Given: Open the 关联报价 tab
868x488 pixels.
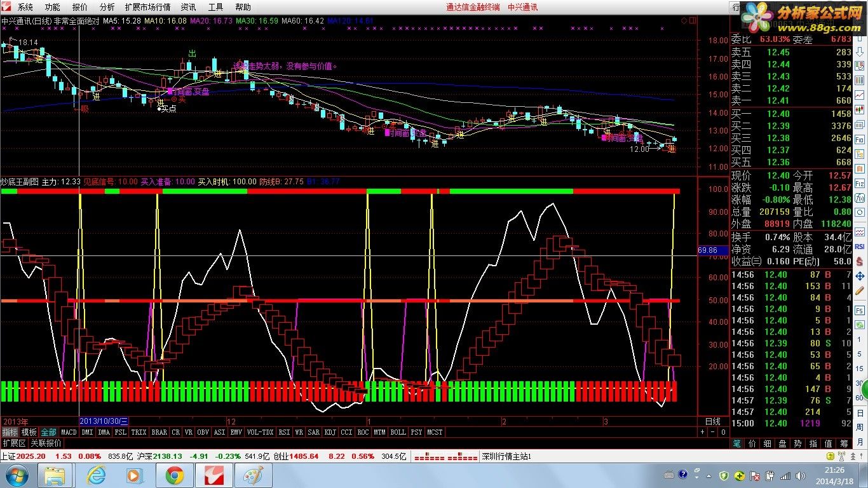Looking at the screenshot, I should point(46,443).
